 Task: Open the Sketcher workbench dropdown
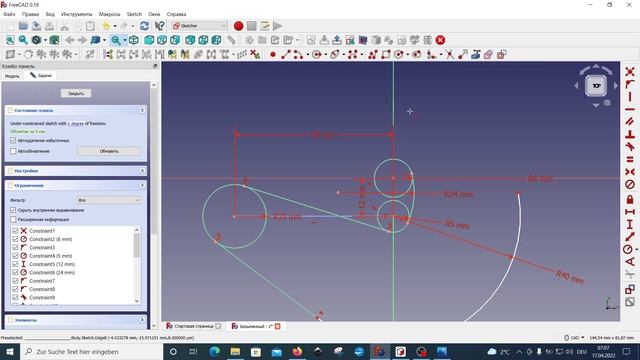199,26
